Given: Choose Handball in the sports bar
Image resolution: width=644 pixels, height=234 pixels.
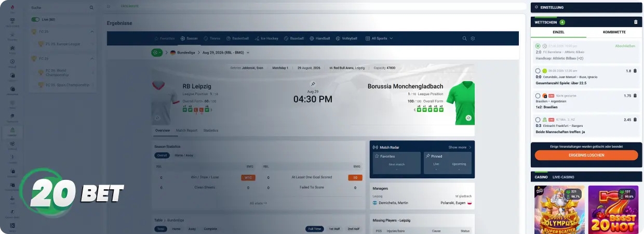Looking at the screenshot, I should [320, 38].
